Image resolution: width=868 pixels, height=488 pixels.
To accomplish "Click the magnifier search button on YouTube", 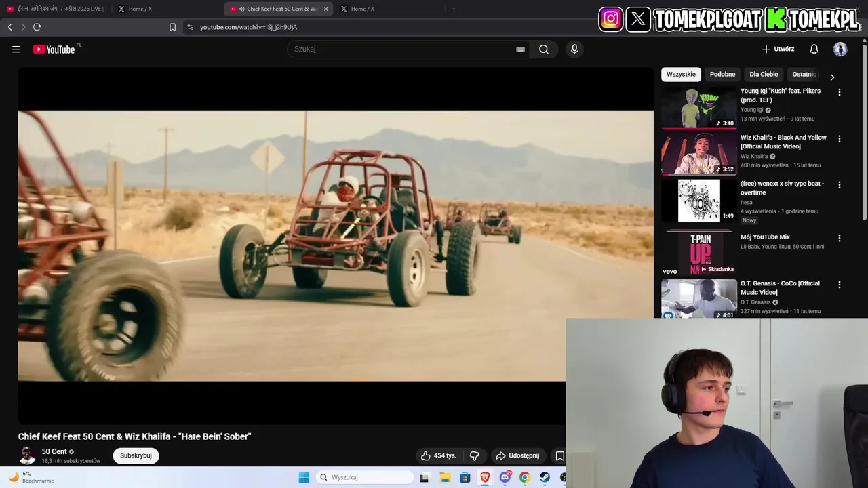I will click(x=544, y=49).
